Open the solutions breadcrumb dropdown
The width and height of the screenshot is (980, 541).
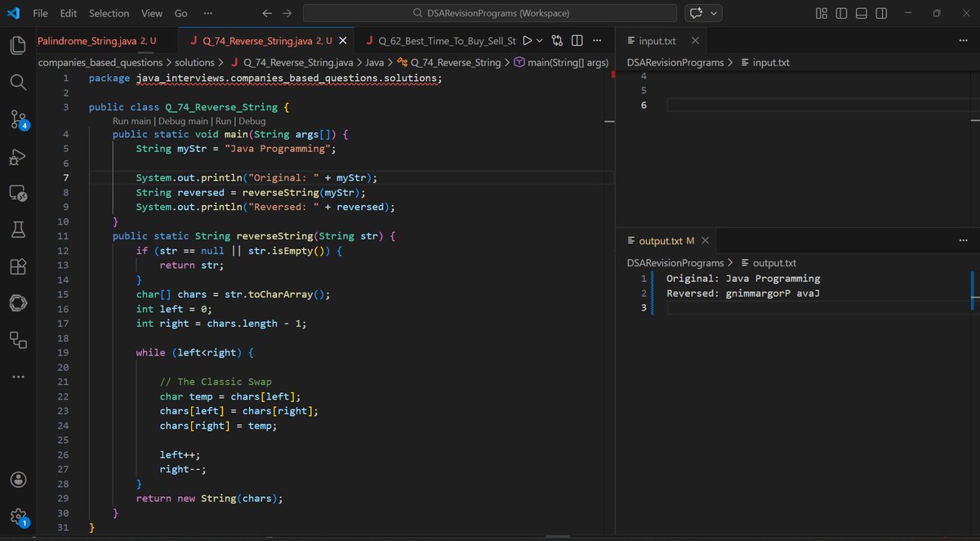click(194, 62)
